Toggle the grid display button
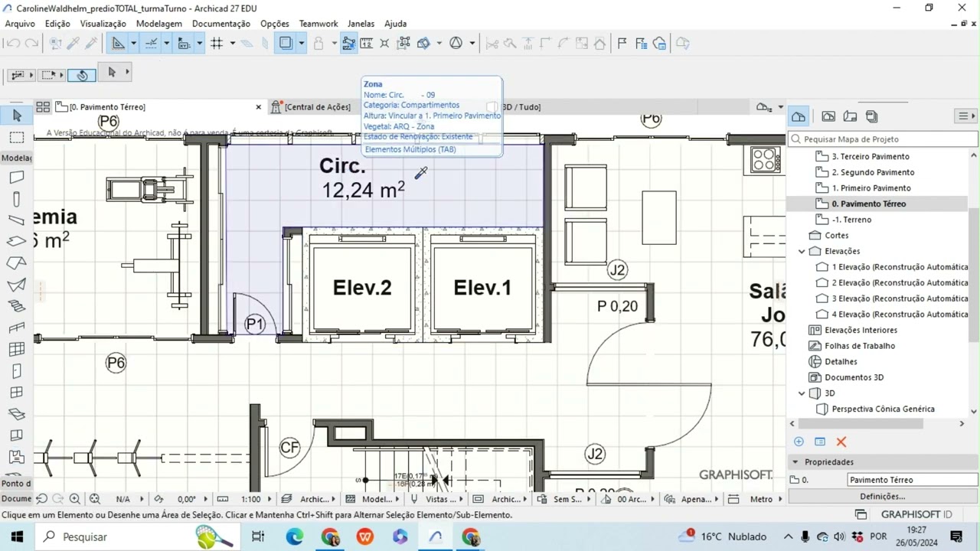The height and width of the screenshot is (551, 980). (x=217, y=44)
